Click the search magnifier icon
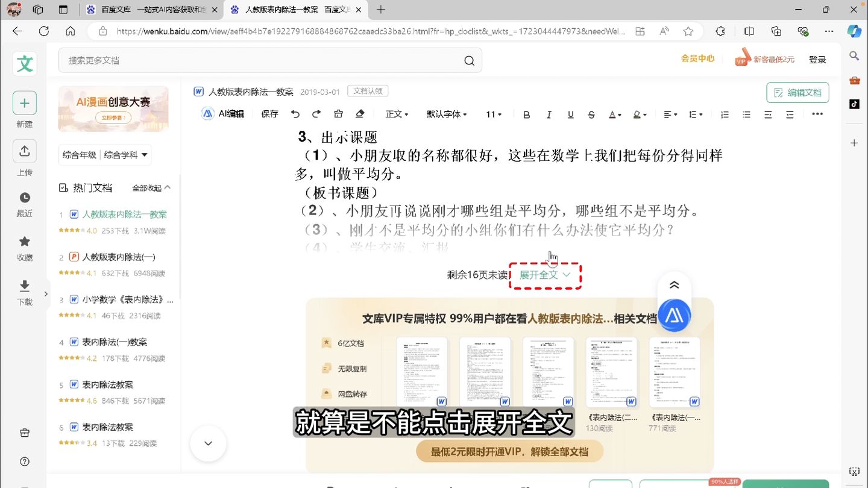The height and width of the screenshot is (488, 868). point(469,60)
